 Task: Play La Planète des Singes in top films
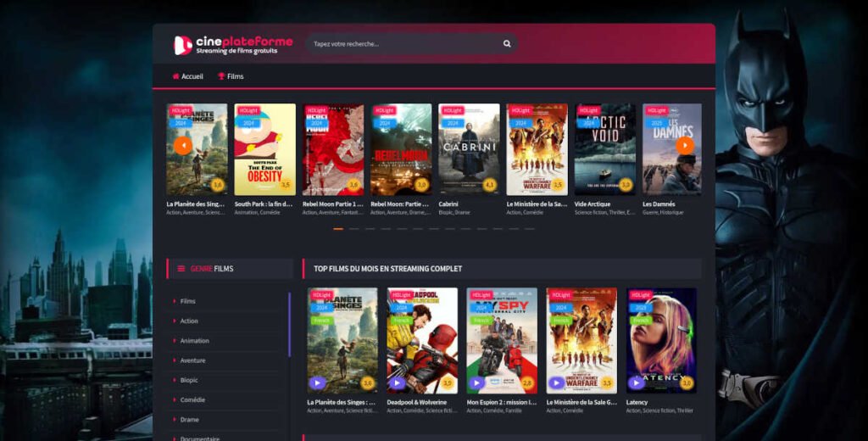click(x=317, y=382)
